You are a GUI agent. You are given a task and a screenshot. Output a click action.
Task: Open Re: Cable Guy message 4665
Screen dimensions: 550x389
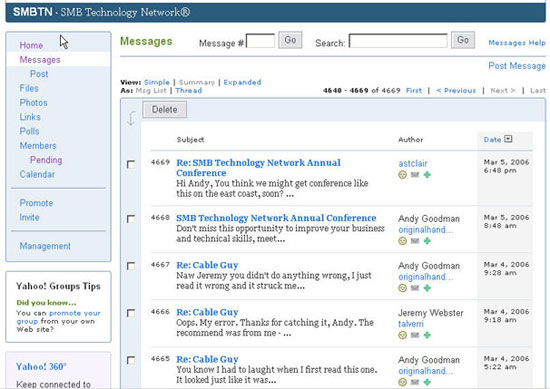coord(207,359)
